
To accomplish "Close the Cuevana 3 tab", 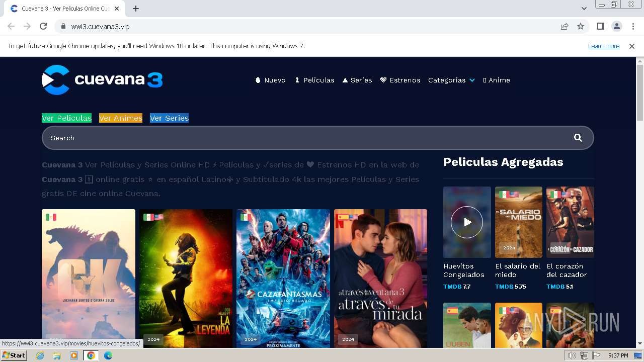I will pyautogui.click(x=116, y=9).
